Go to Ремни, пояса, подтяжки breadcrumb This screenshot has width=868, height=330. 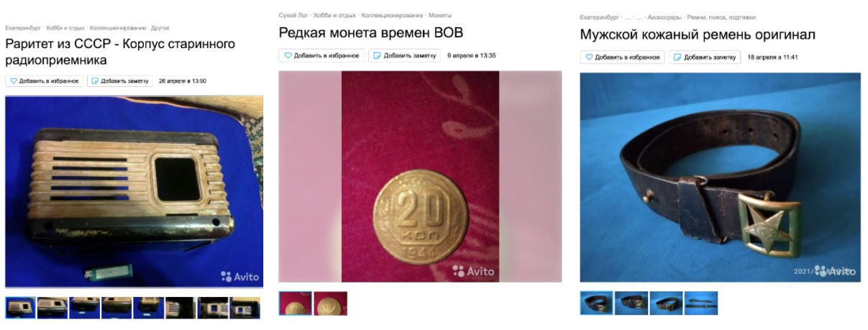point(721,17)
